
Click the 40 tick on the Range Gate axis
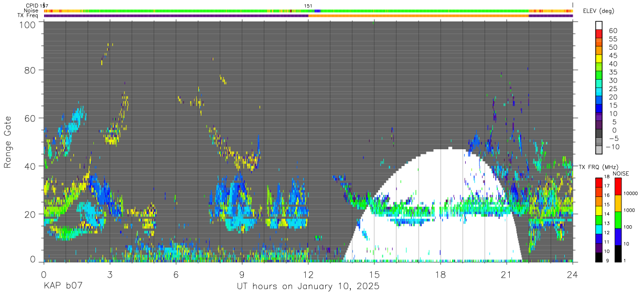coord(29,166)
